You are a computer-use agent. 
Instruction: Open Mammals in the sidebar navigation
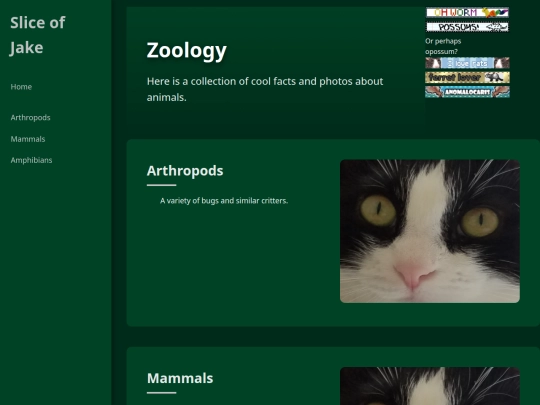pyautogui.click(x=28, y=139)
